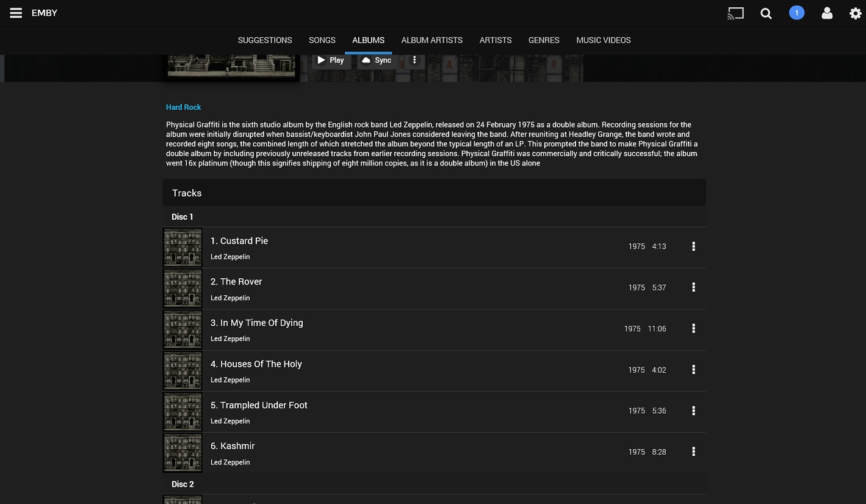Open more options for Kashmir
866x504 pixels.
tap(693, 452)
